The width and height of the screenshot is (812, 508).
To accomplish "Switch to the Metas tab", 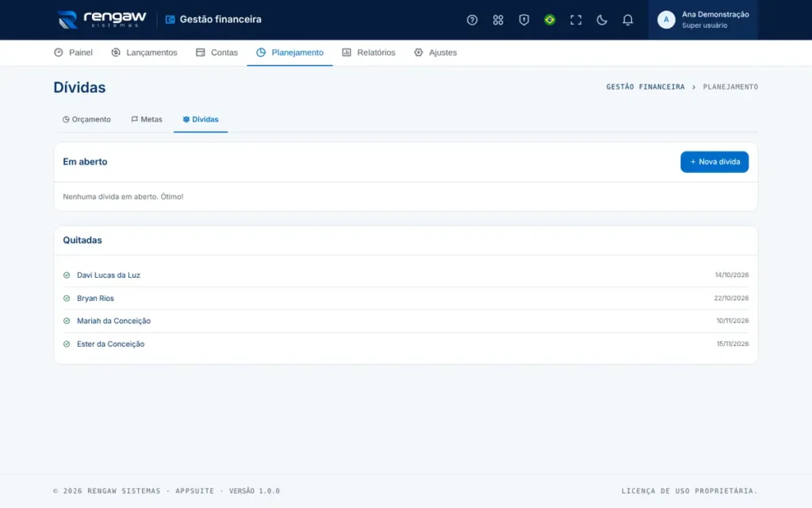I will tap(147, 119).
